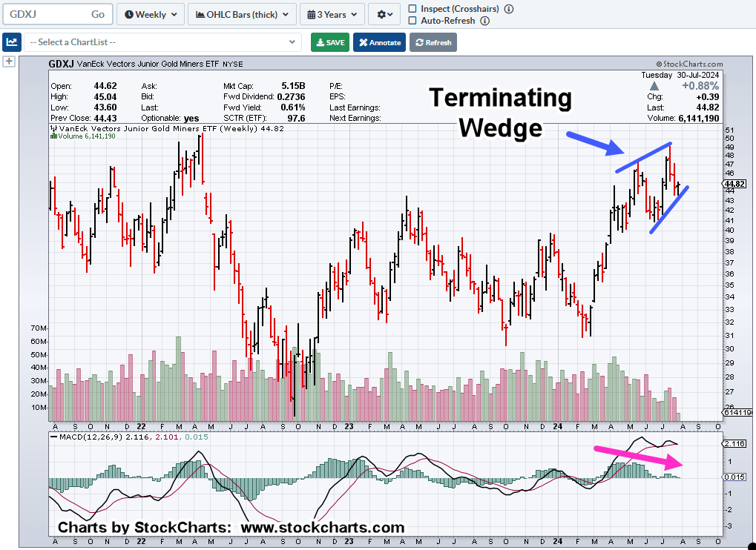Viewport: 756px width, 550px height.
Task: Enable the Inspect (Crosshairs) checkbox
Action: point(412,9)
